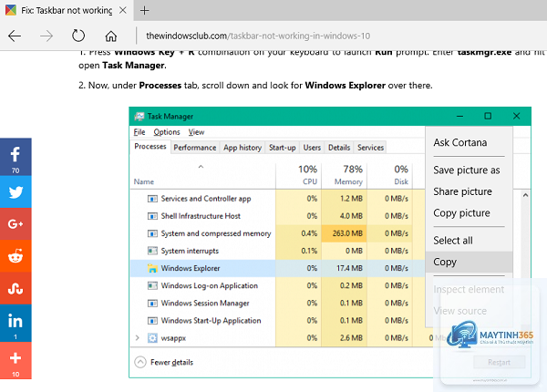Select Services and Controller app row
547x392 pixels.
pyautogui.click(x=277, y=199)
